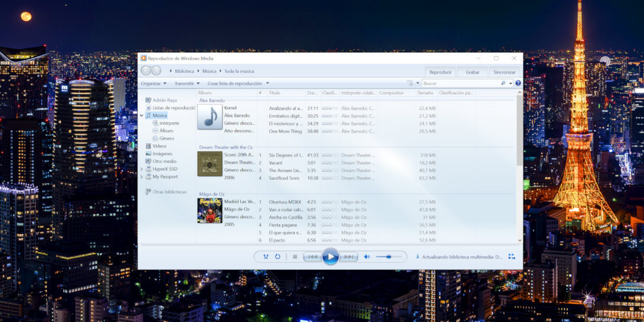Viewport: 644px width, 322px height.
Task: Expand Crear lista de reproducción arrow
Action: tap(267, 83)
